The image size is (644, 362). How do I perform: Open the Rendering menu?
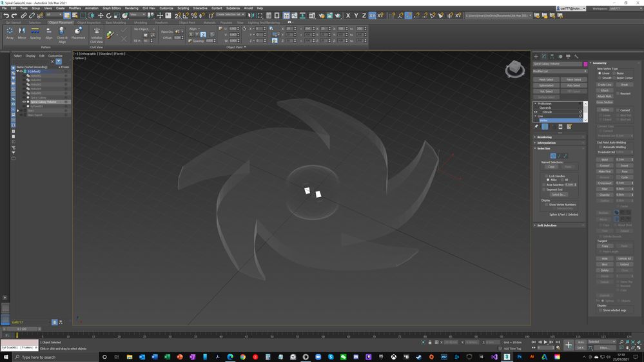pyautogui.click(x=132, y=8)
